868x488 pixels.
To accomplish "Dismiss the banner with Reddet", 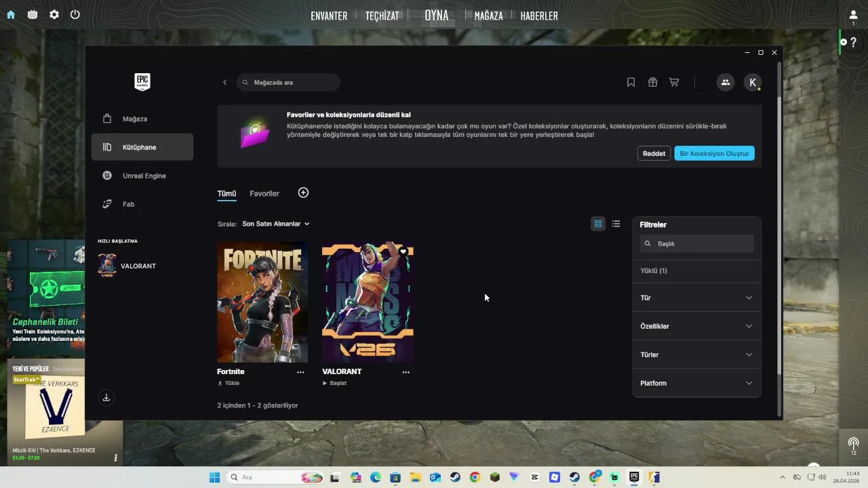I will [654, 153].
